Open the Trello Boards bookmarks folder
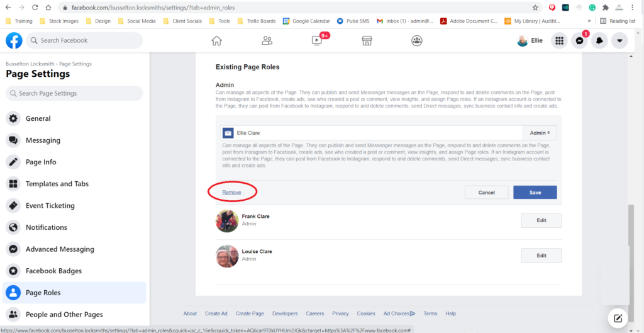Viewport: 644px width, 333px height. (257, 21)
